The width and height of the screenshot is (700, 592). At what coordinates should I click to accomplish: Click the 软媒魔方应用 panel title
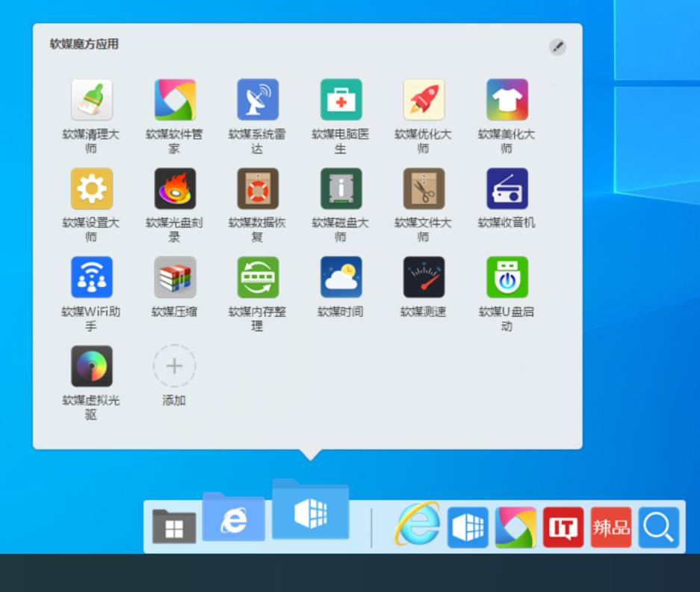[84, 44]
